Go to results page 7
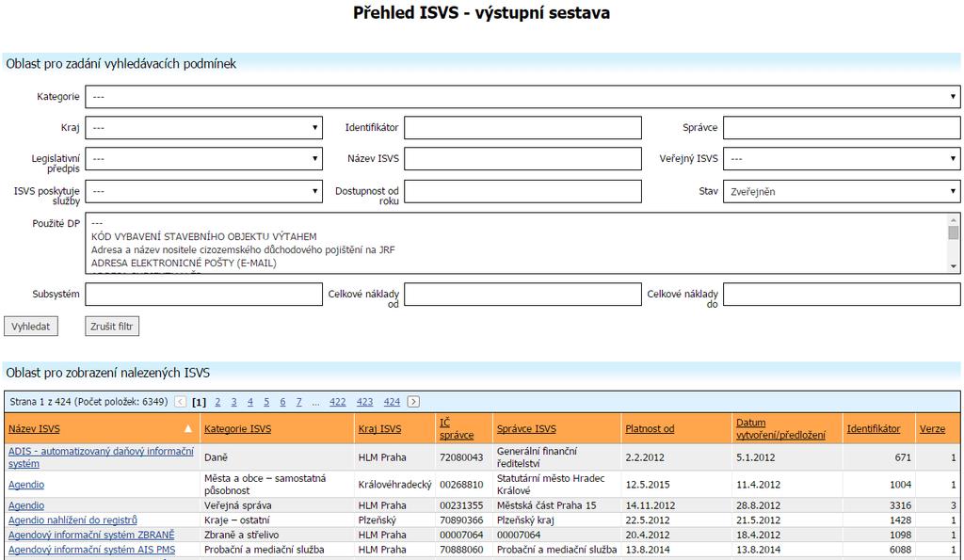This screenshot has width=964, height=560. (298, 402)
